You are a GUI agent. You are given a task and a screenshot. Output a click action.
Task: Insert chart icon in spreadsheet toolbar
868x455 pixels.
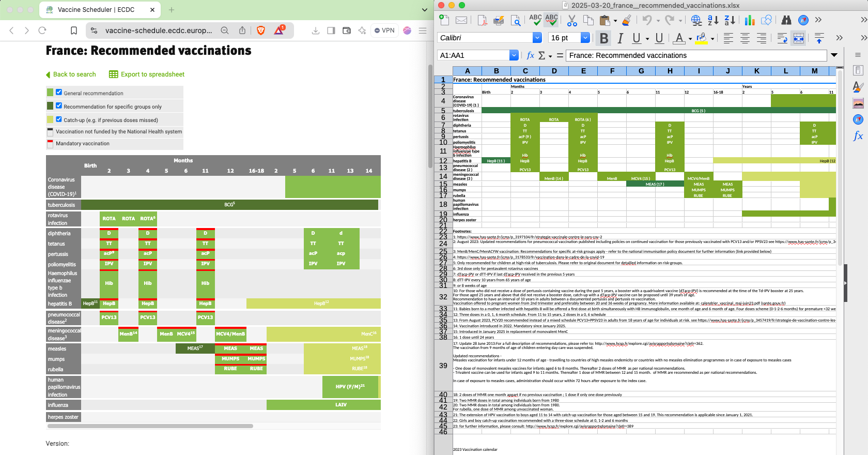coord(750,20)
